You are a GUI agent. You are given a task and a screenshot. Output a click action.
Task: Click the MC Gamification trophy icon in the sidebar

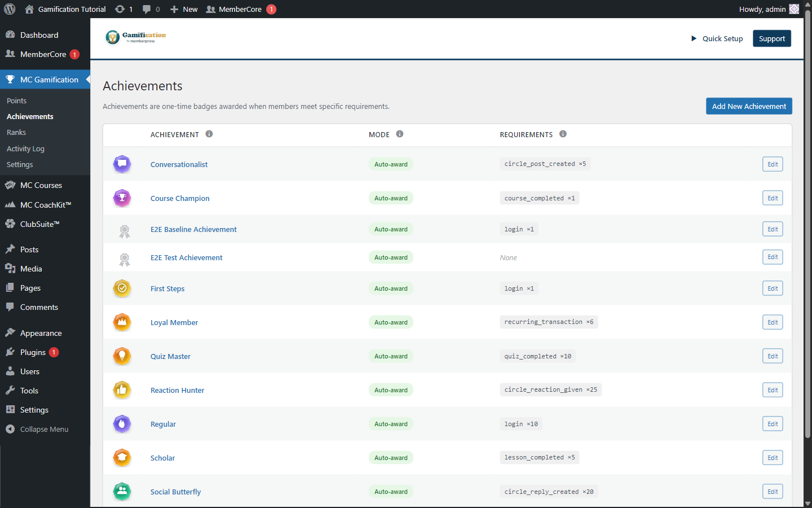point(10,79)
